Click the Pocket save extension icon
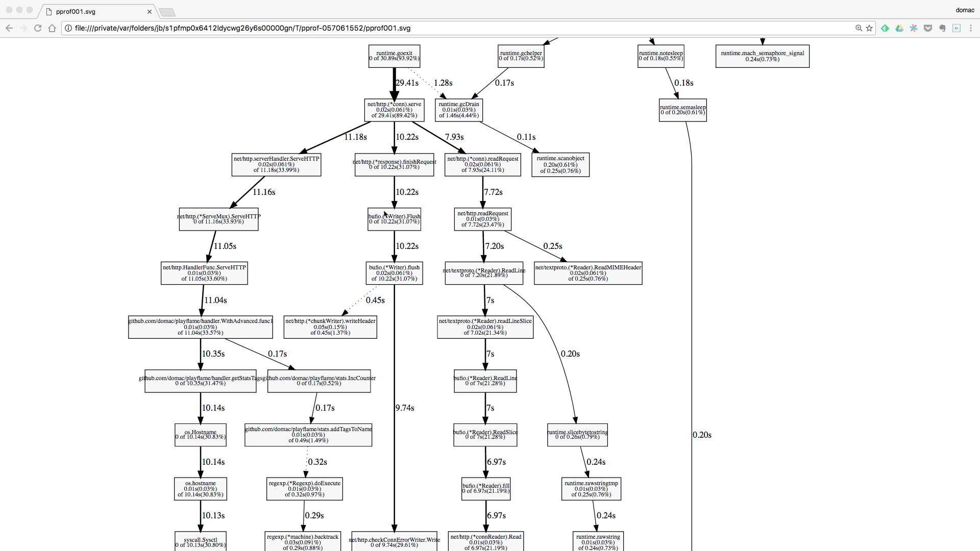The height and width of the screenshot is (551, 980). 928,28
